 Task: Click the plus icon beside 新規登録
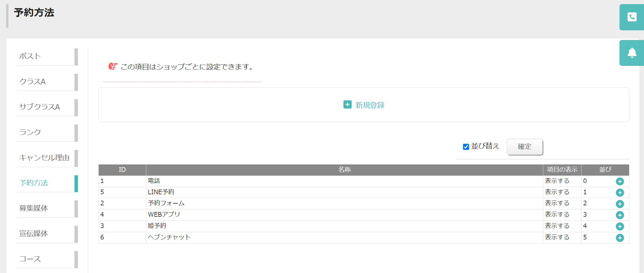point(347,104)
